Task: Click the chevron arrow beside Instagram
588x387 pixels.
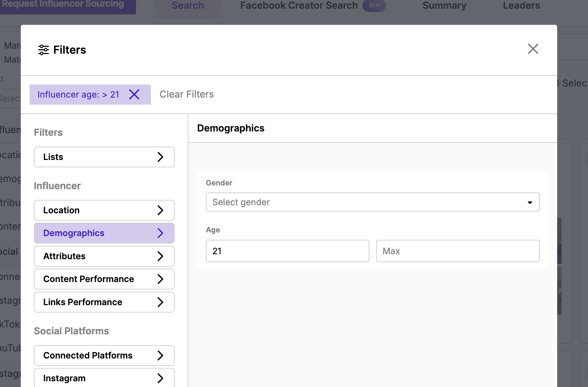Action: point(160,378)
